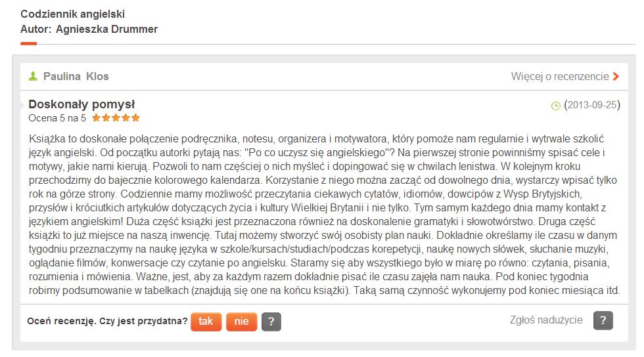This screenshot has height=357, width=644.
Task: Click the "Oceń recenzję. Czy jest przydatna?" label
Action: (108, 321)
